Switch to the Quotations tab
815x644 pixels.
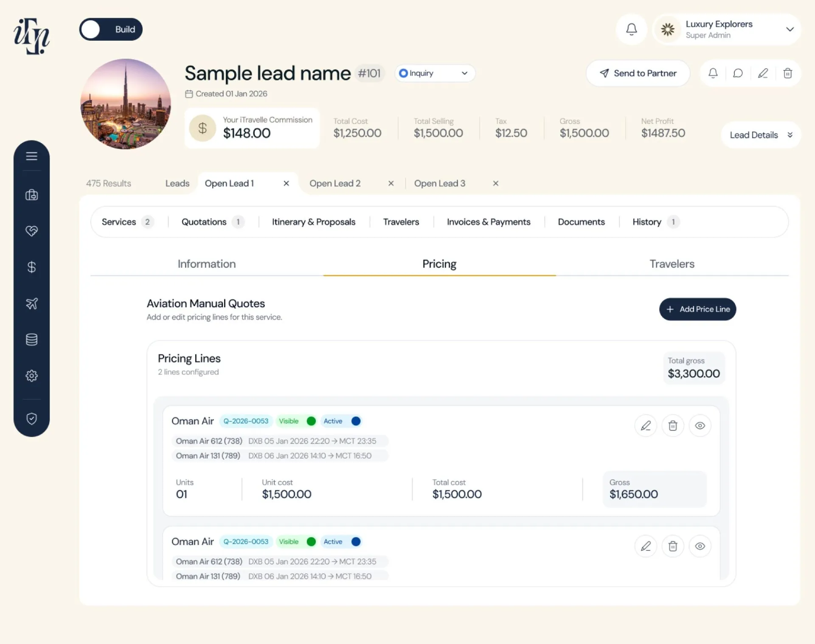[212, 222]
